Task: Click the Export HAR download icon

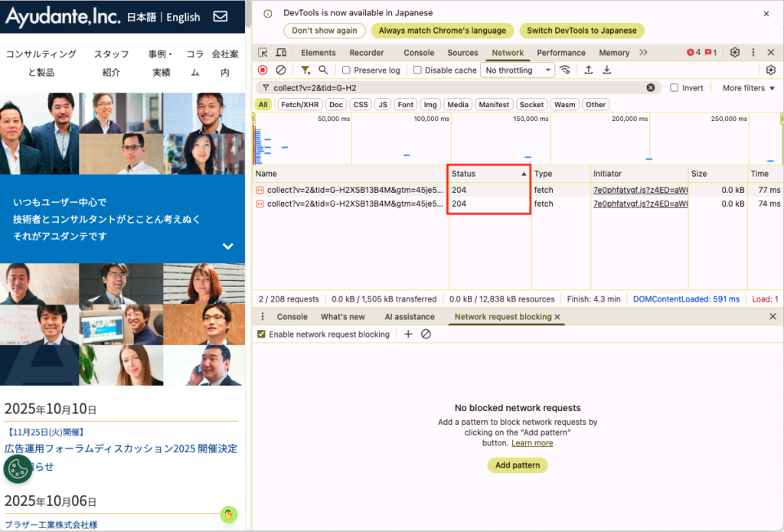Action: (607, 70)
